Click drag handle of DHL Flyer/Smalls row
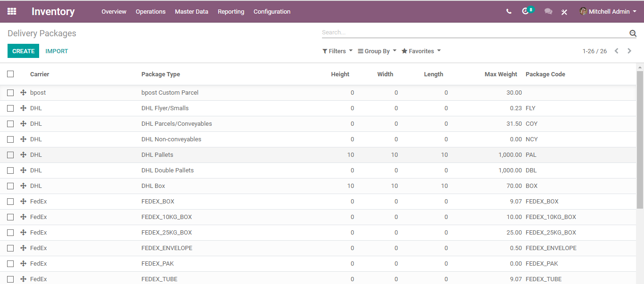This screenshot has height=284, width=644. [x=23, y=108]
